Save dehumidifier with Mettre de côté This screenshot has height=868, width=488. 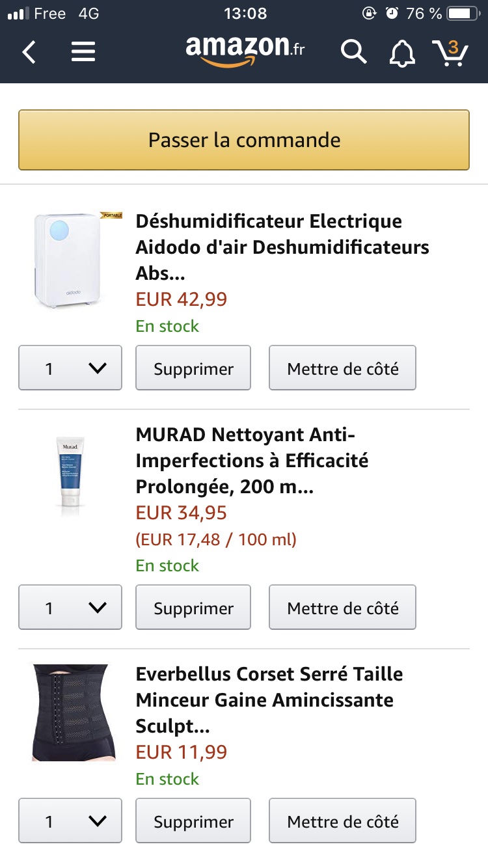click(343, 368)
